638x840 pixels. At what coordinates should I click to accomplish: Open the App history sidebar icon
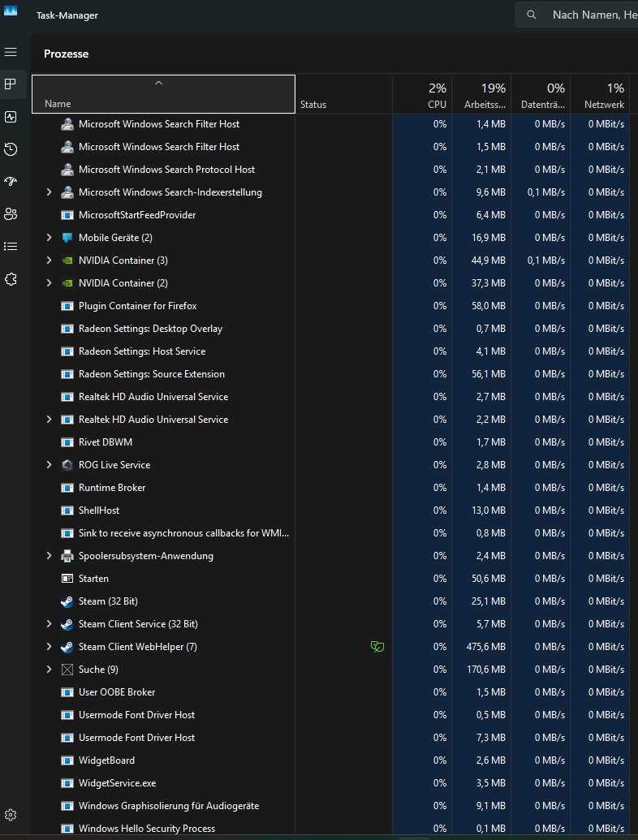[x=11, y=149]
